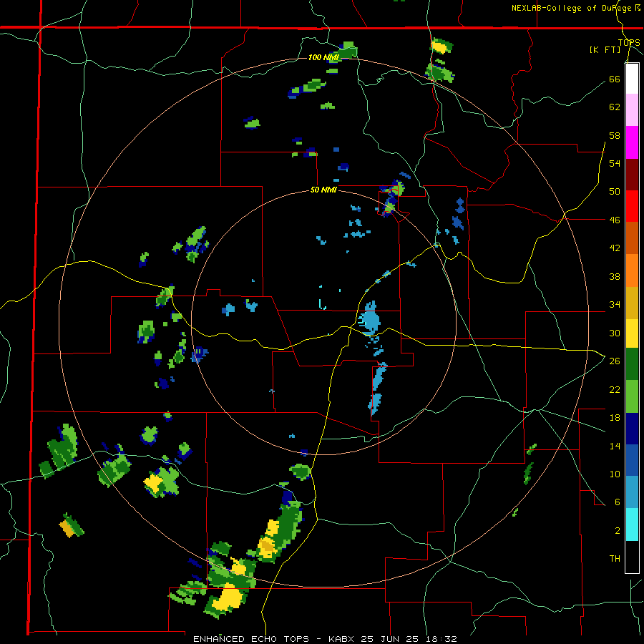Click the bright orange legend swatch
Screen dimensions: 644x644
[x=632, y=270]
